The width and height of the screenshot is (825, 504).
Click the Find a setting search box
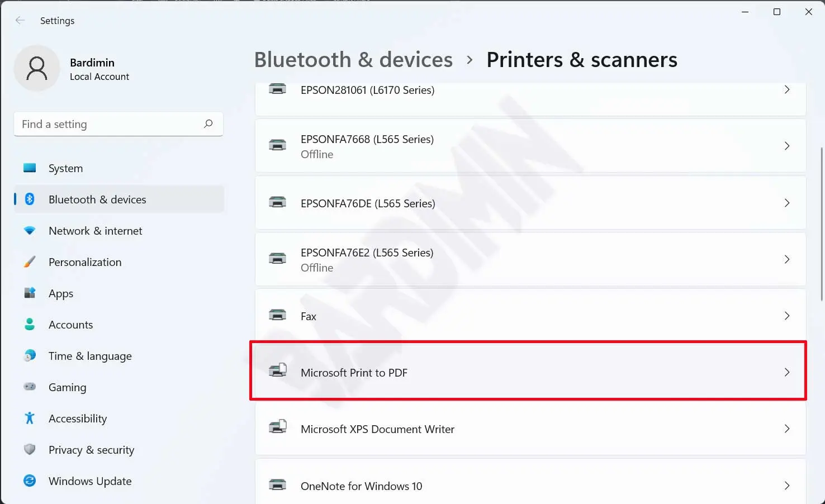pos(109,124)
